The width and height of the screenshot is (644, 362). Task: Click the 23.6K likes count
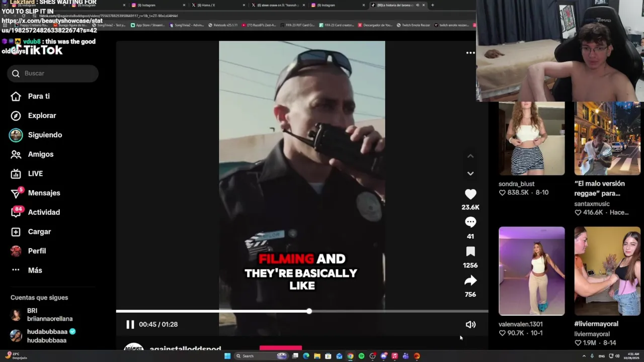click(x=470, y=207)
